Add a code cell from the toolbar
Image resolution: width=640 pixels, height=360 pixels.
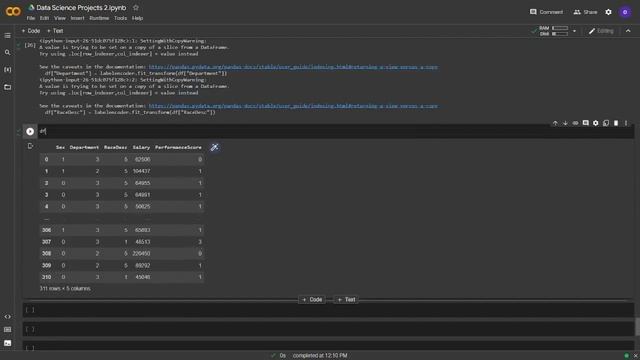[x=31, y=31]
